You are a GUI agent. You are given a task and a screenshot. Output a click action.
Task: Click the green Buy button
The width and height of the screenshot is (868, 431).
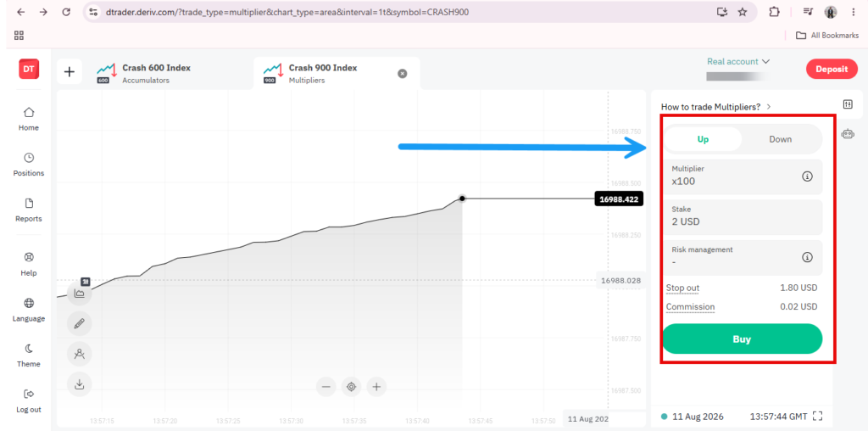(743, 339)
